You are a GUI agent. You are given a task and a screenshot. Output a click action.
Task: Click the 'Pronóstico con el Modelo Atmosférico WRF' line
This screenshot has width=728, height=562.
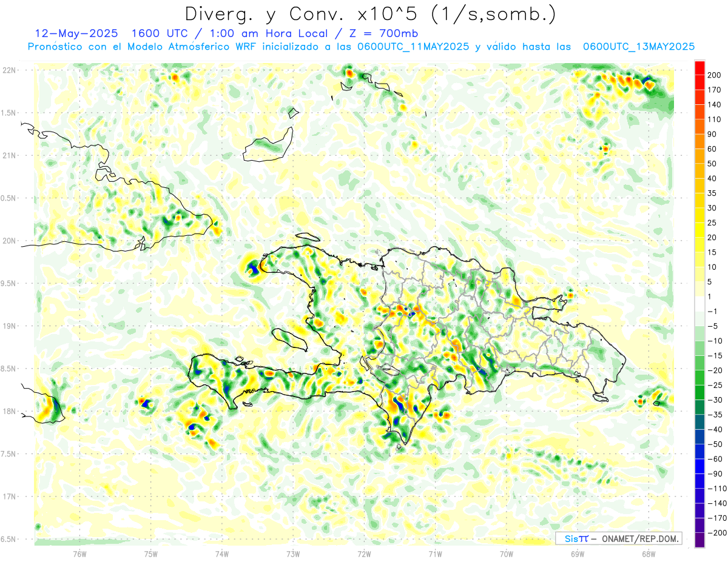pos(143,47)
